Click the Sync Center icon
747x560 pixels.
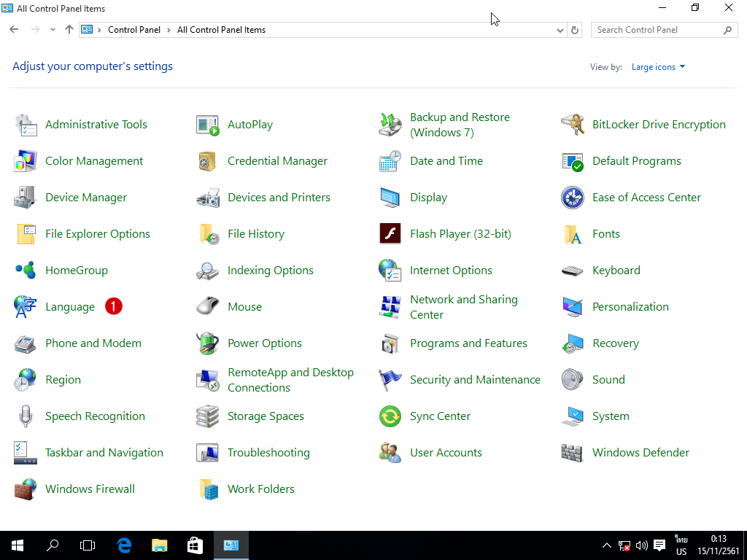point(390,416)
